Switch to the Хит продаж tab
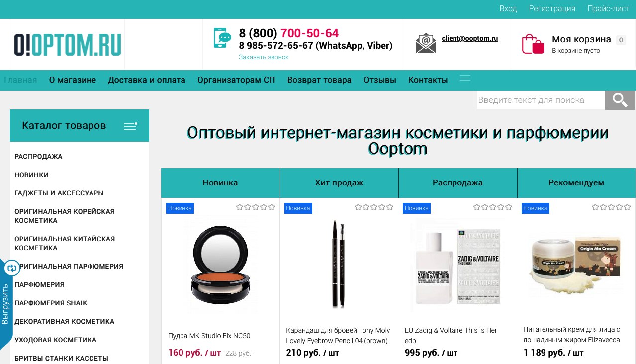 click(x=339, y=183)
